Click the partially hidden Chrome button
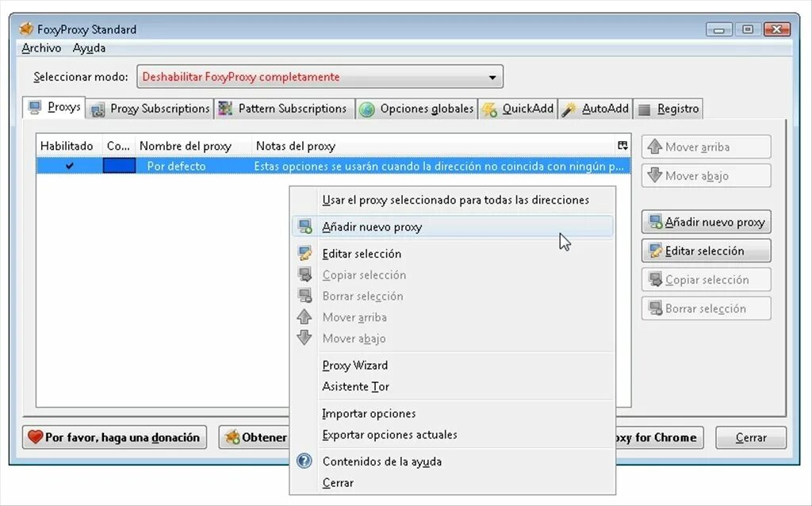Image resolution: width=812 pixels, height=506 pixels. (x=659, y=438)
